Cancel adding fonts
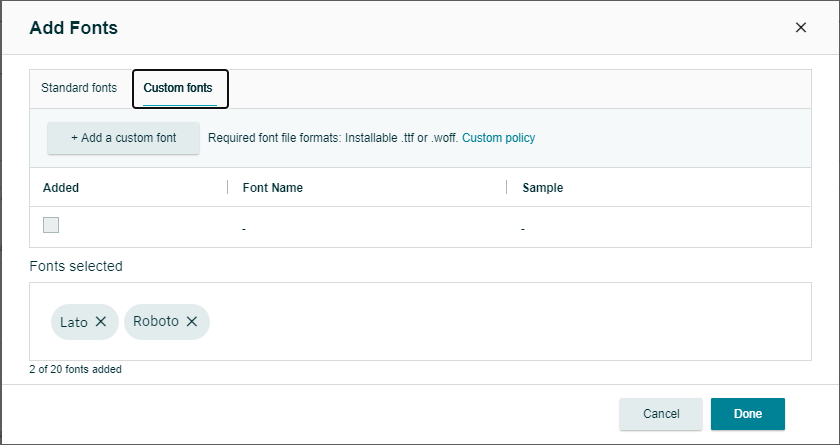The image size is (840, 445). click(661, 414)
